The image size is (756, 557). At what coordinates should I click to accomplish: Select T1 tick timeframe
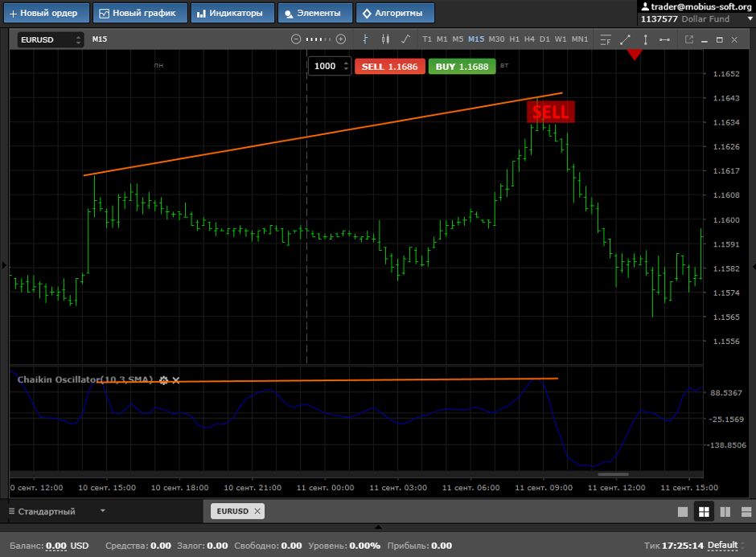coord(427,39)
